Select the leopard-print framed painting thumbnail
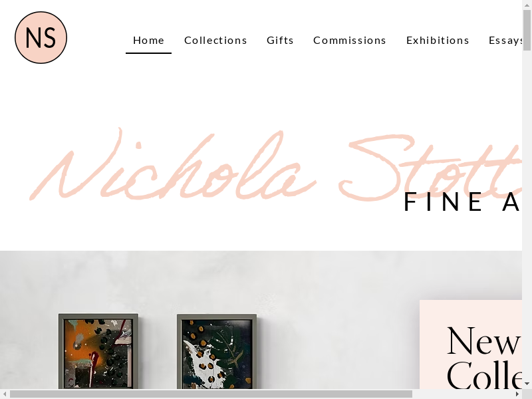Image resolution: width=532 pixels, height=399 pixels. [x=217, y=351]
